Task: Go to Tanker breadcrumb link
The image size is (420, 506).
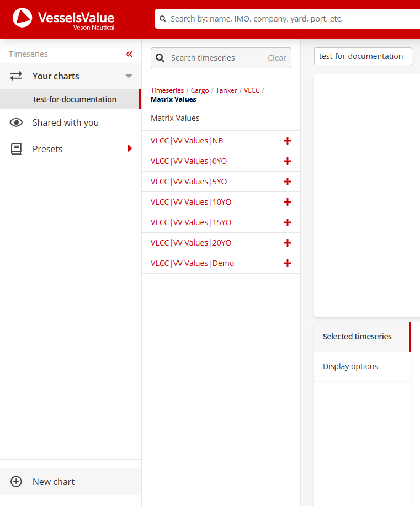Action: [226, 90]
